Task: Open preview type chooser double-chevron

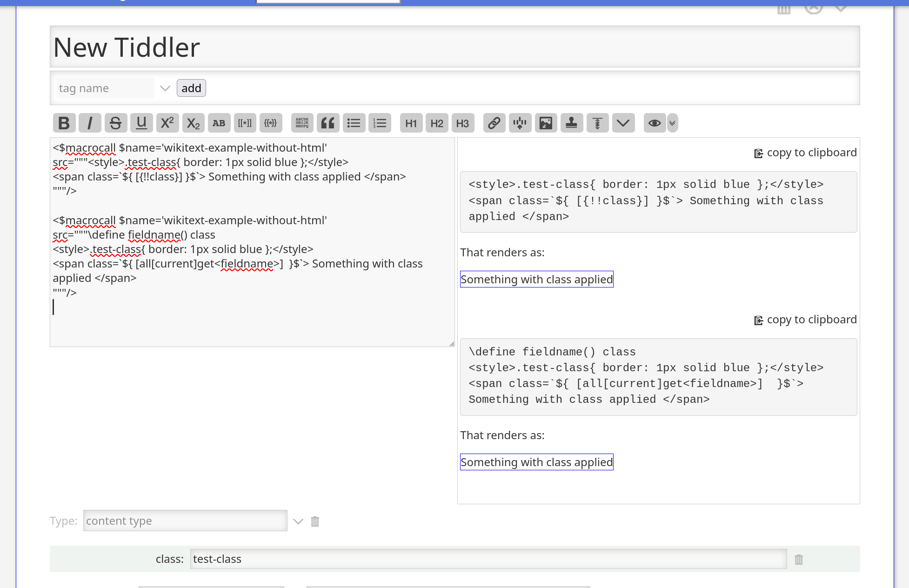Action: 672,123
